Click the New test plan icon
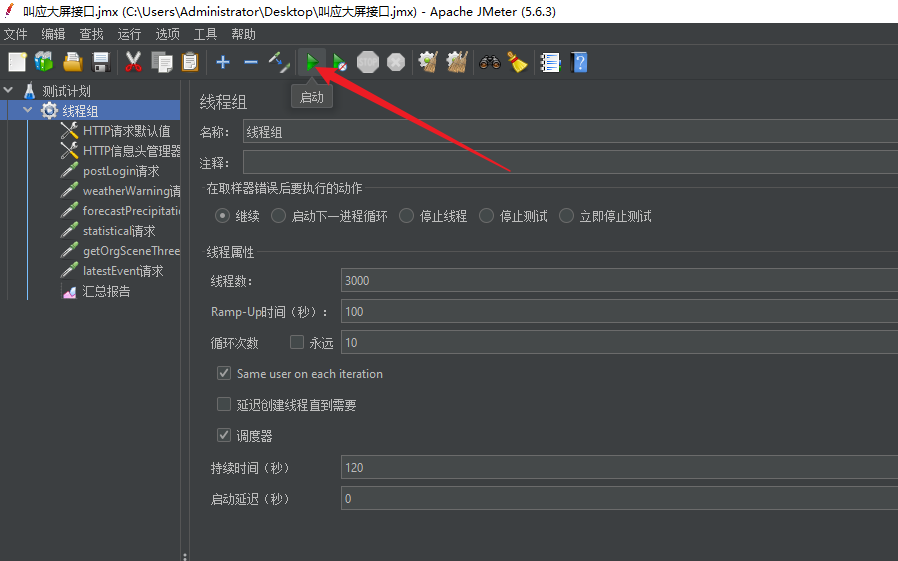The width and height of the screenshot is (898, 561). click(x=17, y=62)
